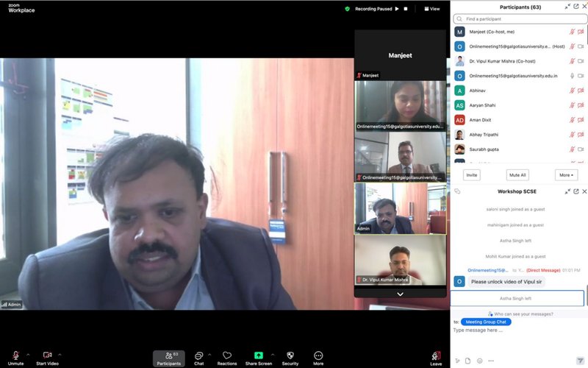Click the Find a participant search field
Image resolution: width=588 pixels, height=368 pixels.
[x=520, y=18]
